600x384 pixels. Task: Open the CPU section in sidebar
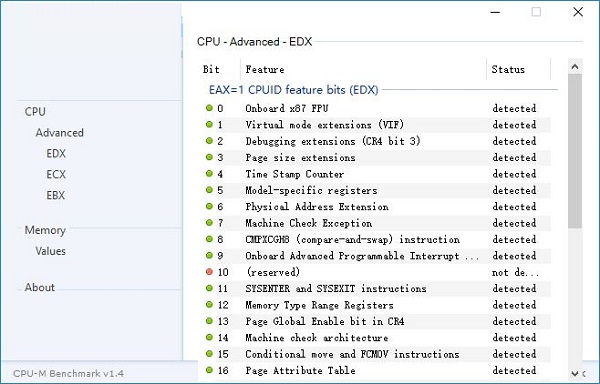pyautogui.click(x=35, y=112)
